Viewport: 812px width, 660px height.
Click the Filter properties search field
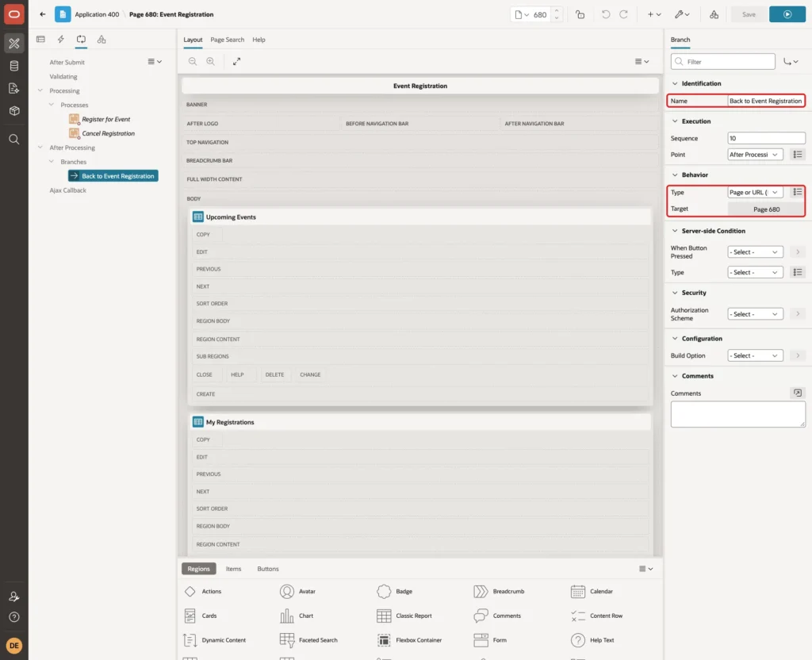coord(723,62)
